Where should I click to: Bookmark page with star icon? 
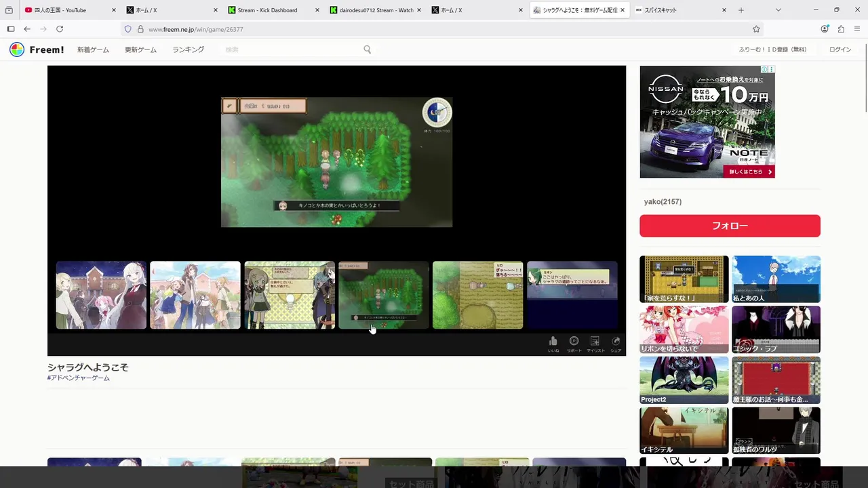(x=756, y=29)
